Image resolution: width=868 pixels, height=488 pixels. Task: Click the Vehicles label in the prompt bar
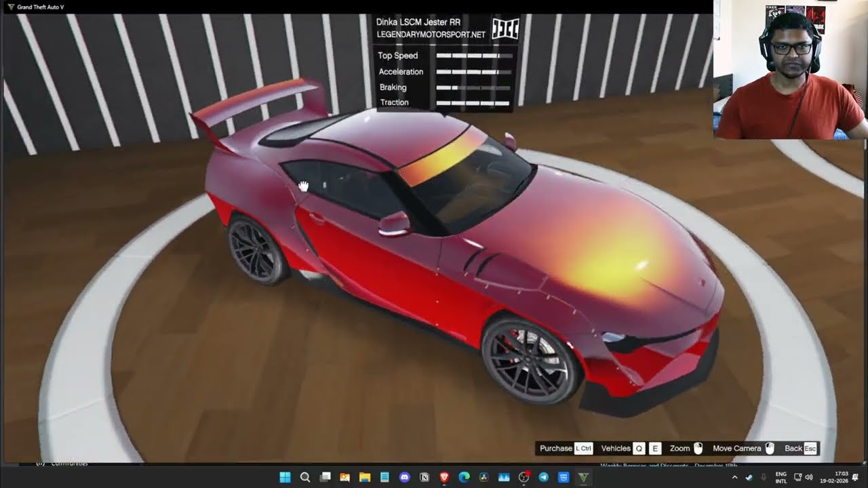coord(616,448)
